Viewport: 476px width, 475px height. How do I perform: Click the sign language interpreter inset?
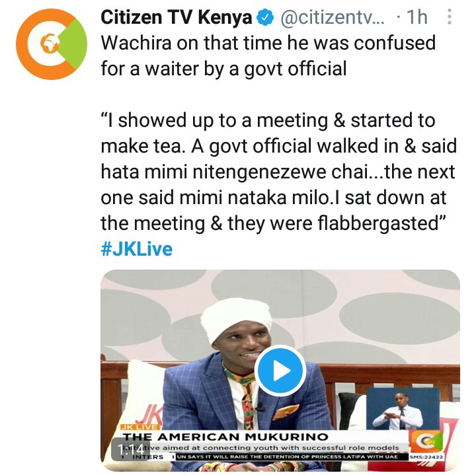pos(403,408)
